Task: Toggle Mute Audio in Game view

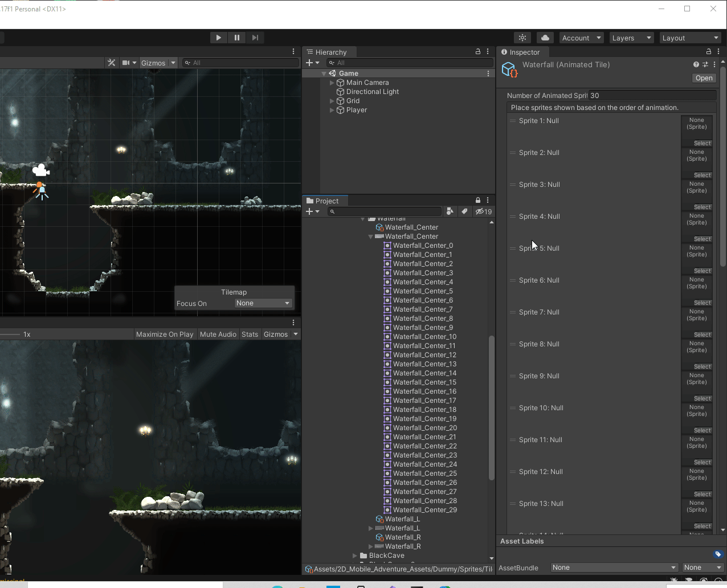Action: pos(218,334)
